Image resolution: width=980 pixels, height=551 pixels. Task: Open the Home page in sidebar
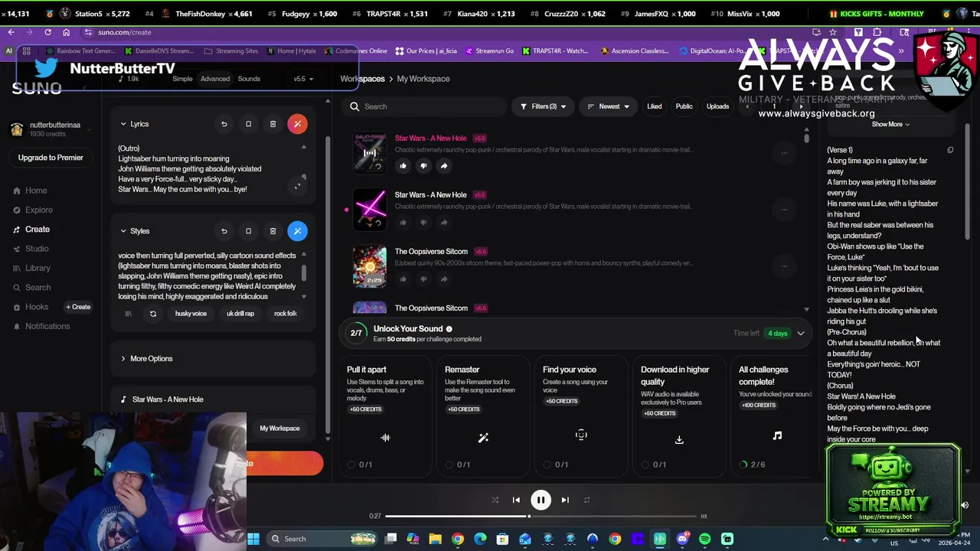pyautogui.click(x=29, y=191)
